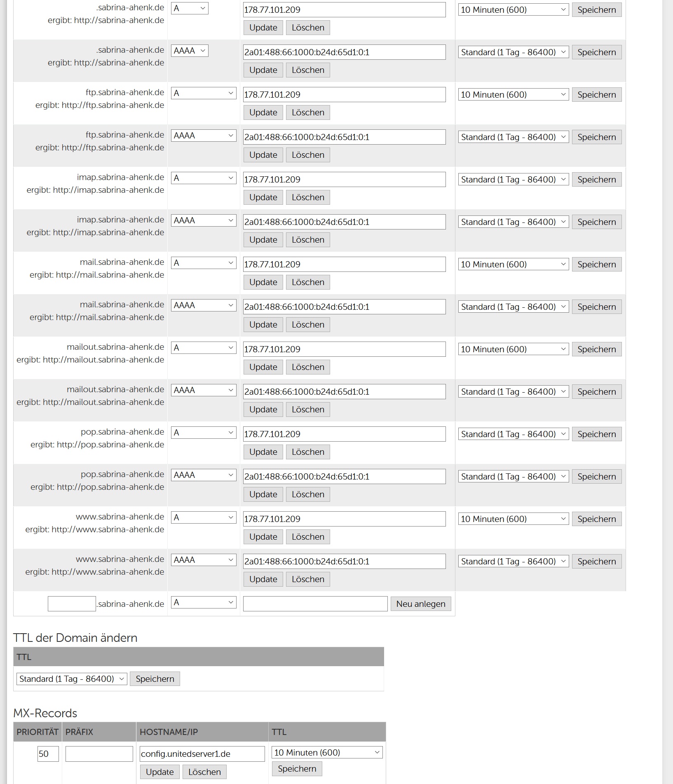The height and width of the screenshot is (784, 673).
Task: Open TTL dropdown for www AAAA record
Action: coord(513,562)
